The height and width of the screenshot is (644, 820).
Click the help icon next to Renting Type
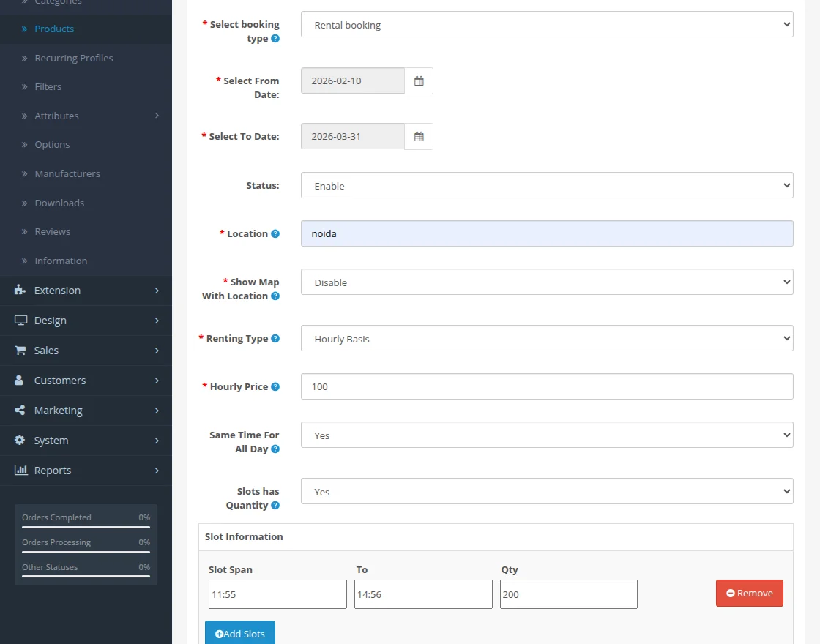(x=275, y=339)
